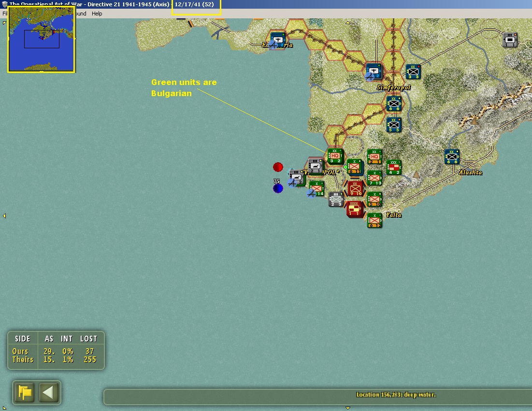Select the blue division 3-3 near Simferopol
The image size is (532, 411).
413,72
